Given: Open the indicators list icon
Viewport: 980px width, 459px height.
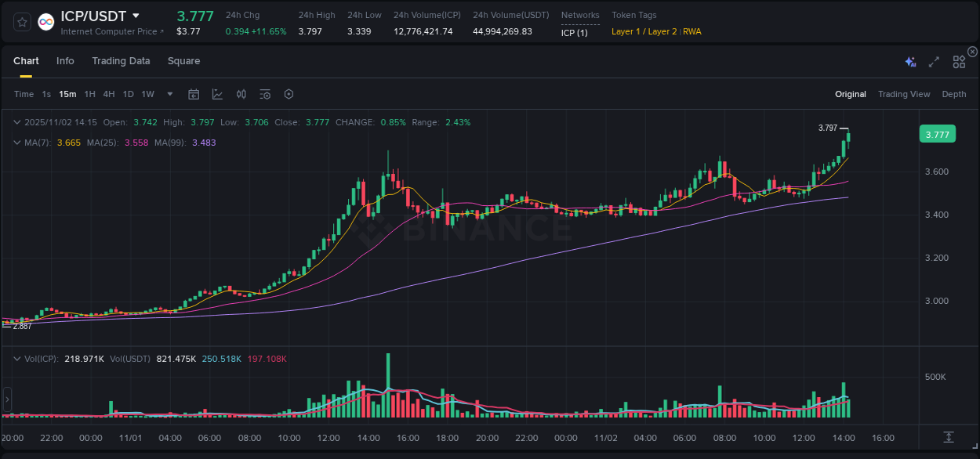Looking at the screenshot, I should 264,94.
